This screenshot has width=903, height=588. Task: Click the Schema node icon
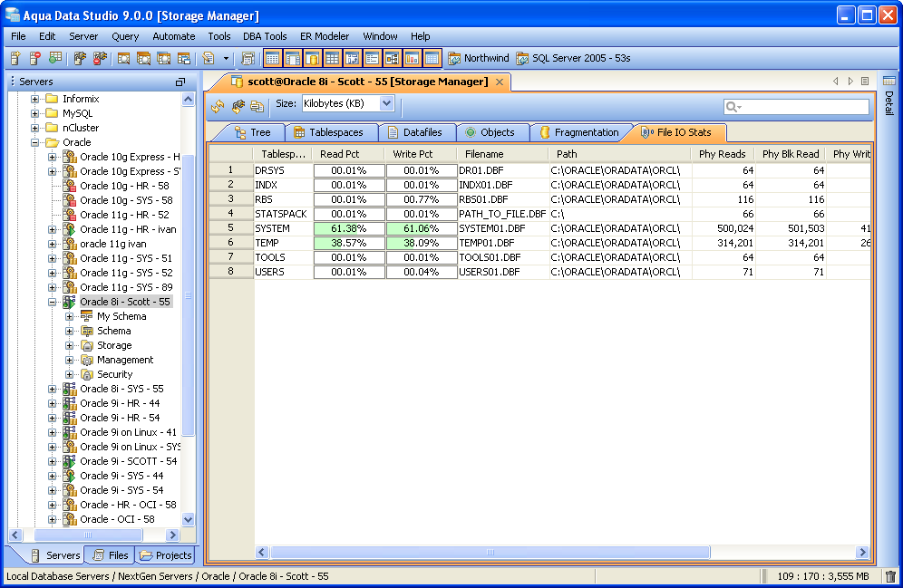click(x=87, y=331)
